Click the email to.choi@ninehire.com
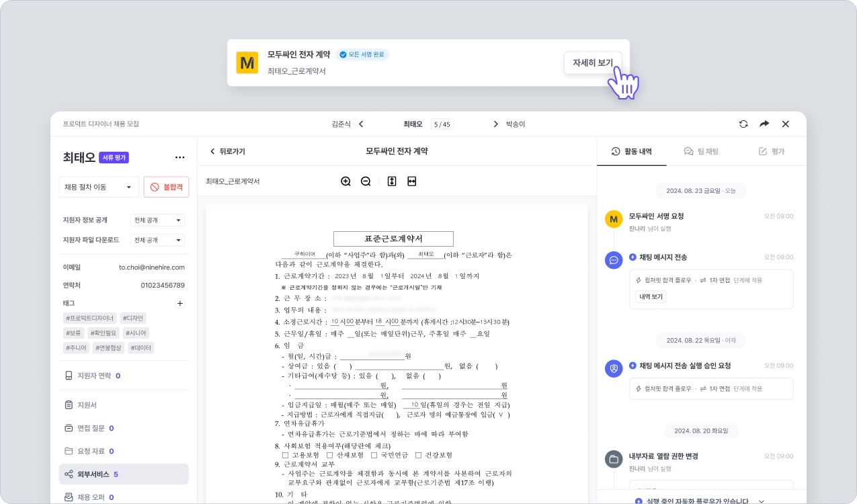The height and width of the screenshot is (504, 857). [x=152, y=267]
